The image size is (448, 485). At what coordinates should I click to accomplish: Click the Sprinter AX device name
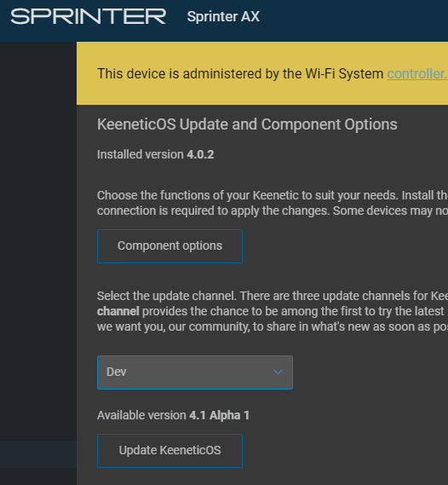[223, 16]
